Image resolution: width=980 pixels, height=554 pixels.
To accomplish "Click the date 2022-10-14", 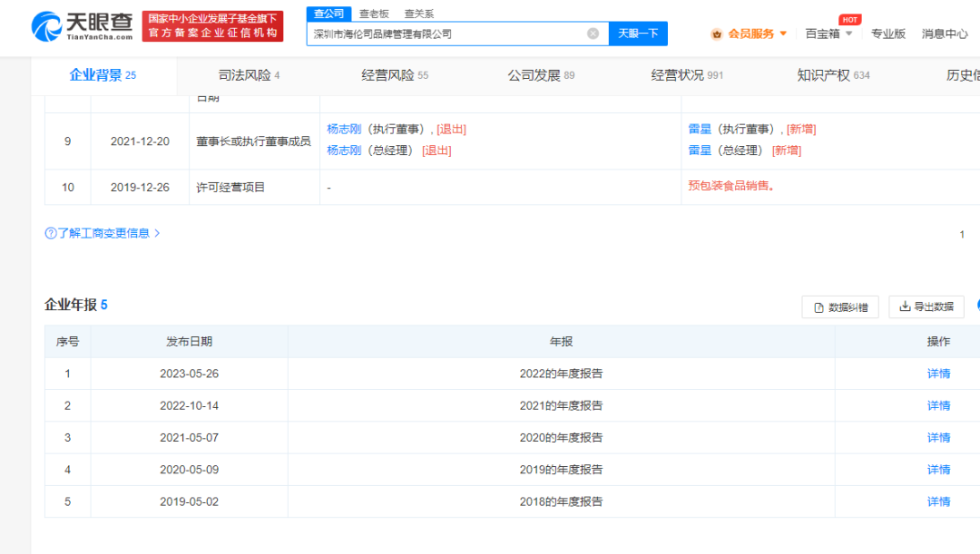I will [x=190, y=405].
